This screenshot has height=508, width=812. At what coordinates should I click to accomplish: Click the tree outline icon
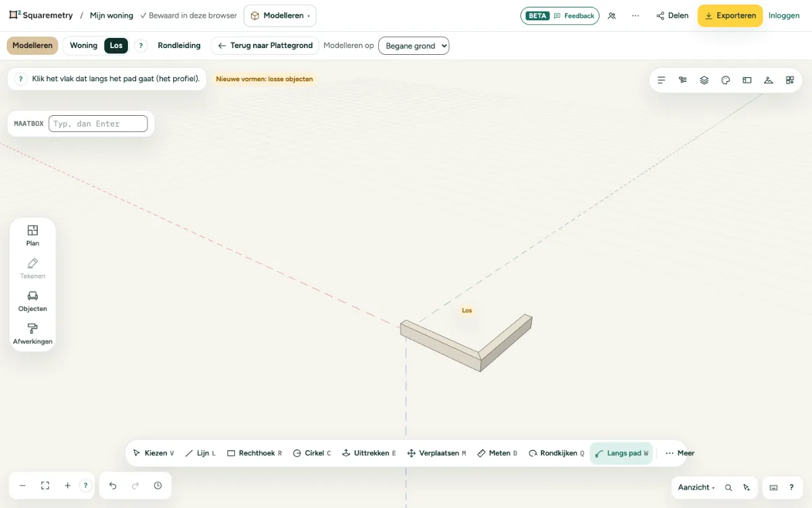[x=683, y=80]
